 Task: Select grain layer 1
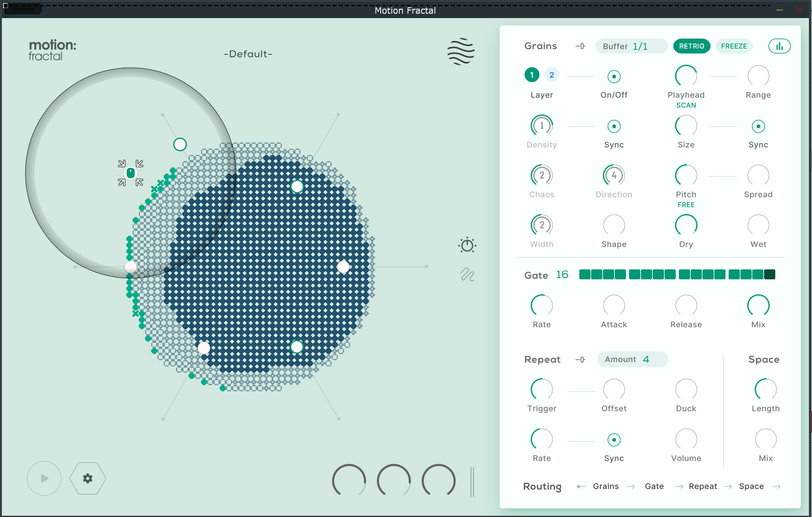click(531, 75)
